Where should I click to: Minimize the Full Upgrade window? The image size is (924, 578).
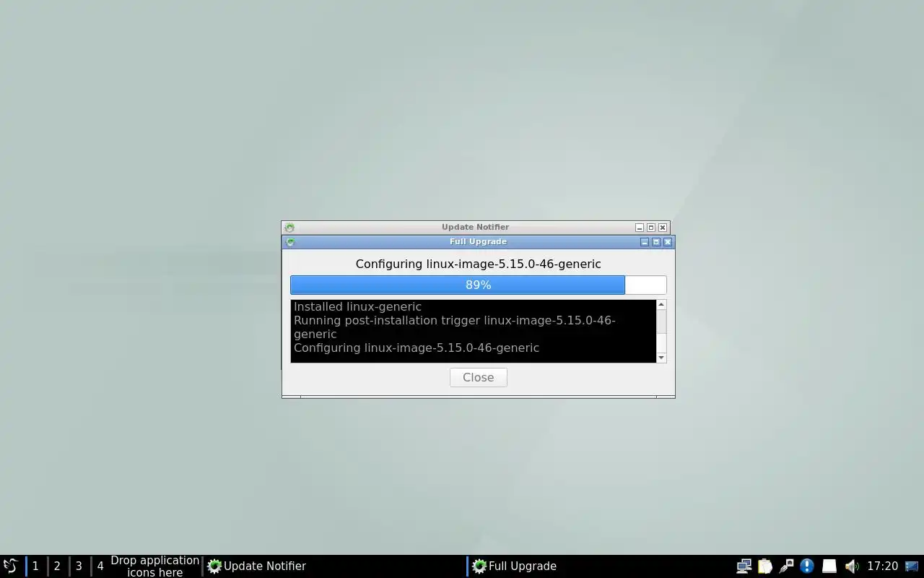[645, 242]
